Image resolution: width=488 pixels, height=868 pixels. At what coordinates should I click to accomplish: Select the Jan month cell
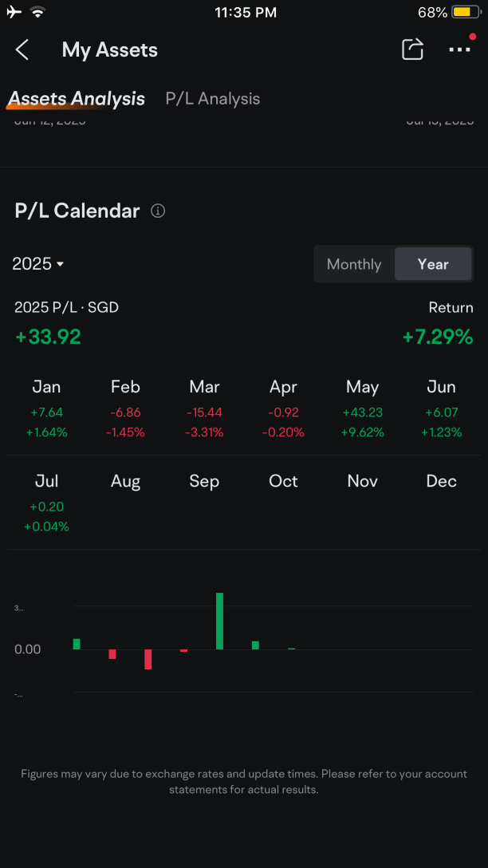point(46,409)
